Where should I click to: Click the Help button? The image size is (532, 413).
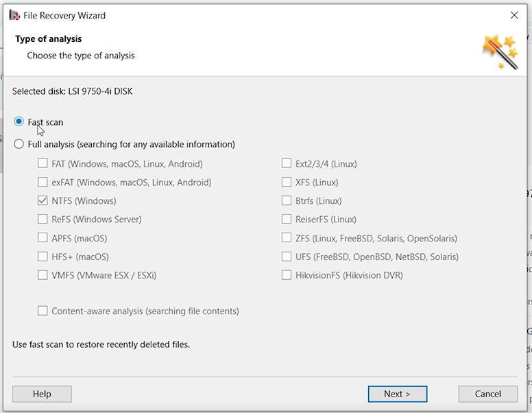42,394
